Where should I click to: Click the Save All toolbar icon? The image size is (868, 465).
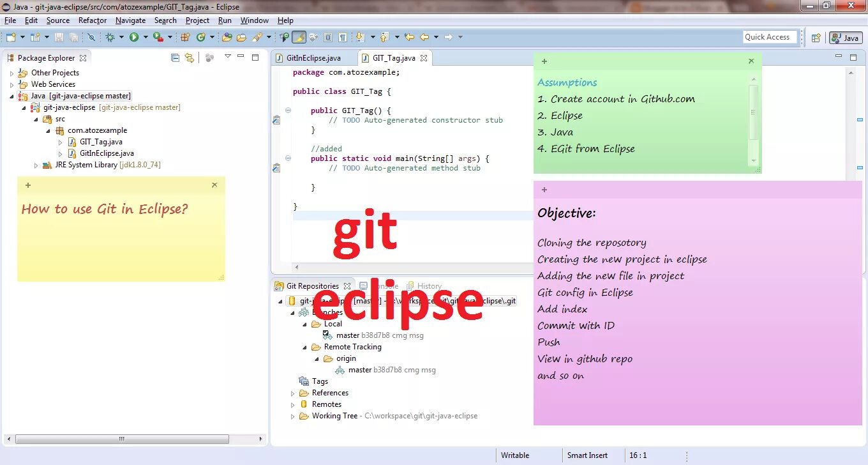pyautogui.click(x=73, y=37)
